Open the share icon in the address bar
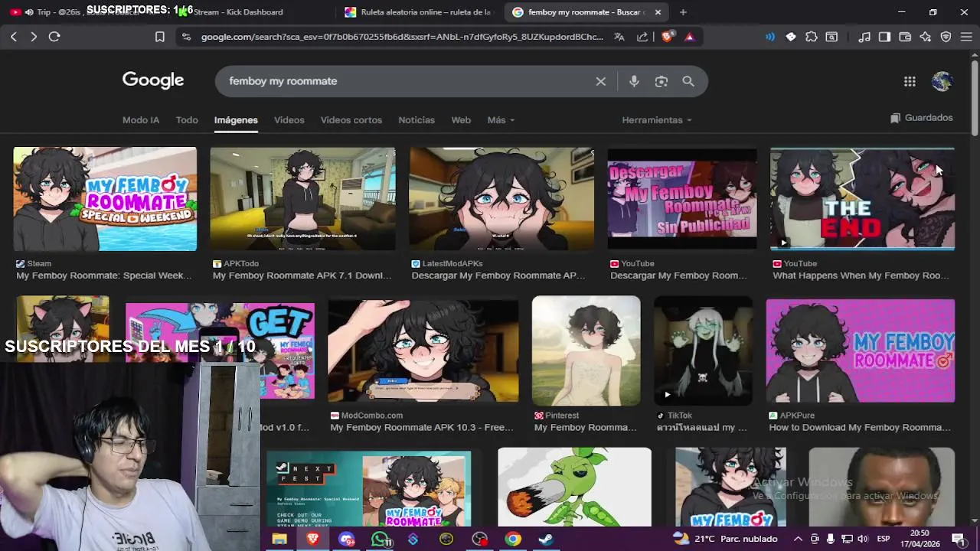This screenshot has height=551, width=980. pyautogui.click(x=642, y=37)
